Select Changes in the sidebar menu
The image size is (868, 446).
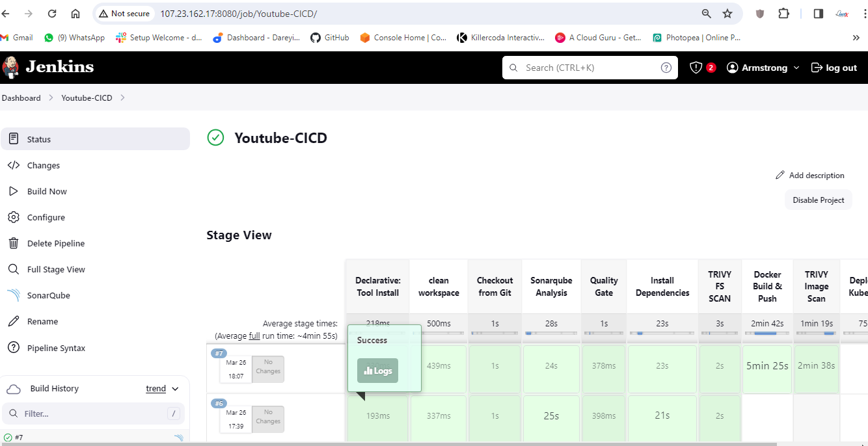[x=44, y=165]
